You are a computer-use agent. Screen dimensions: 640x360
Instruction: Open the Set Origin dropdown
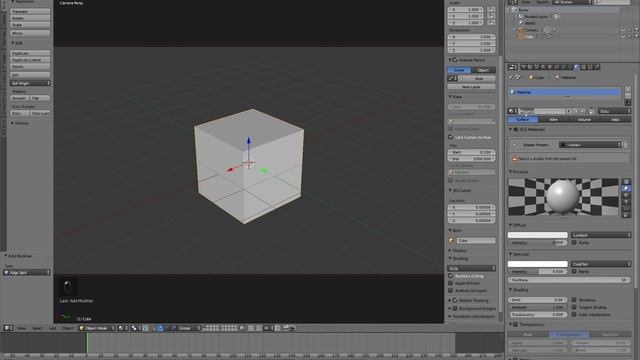coord(30,83)
